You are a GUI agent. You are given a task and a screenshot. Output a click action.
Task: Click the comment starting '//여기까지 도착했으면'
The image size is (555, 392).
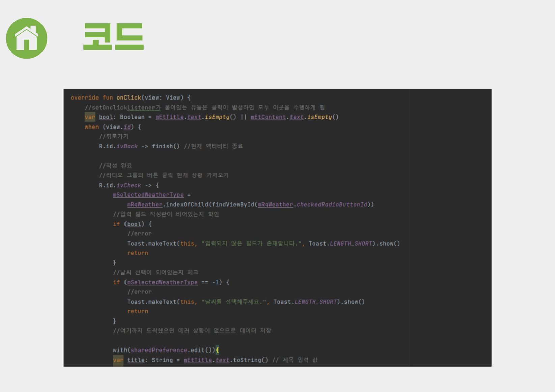[192, 331]
